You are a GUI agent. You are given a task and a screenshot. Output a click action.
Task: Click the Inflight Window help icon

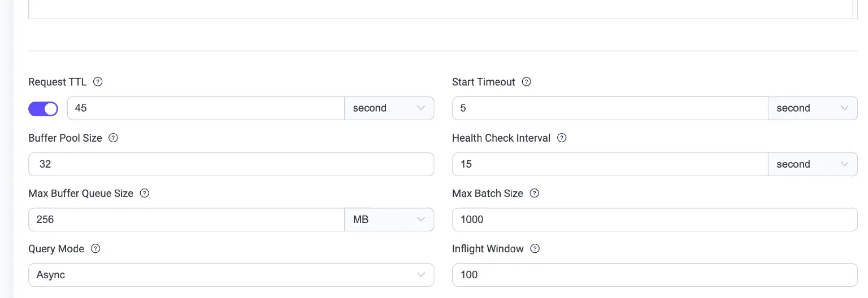(x=535, y=248)
